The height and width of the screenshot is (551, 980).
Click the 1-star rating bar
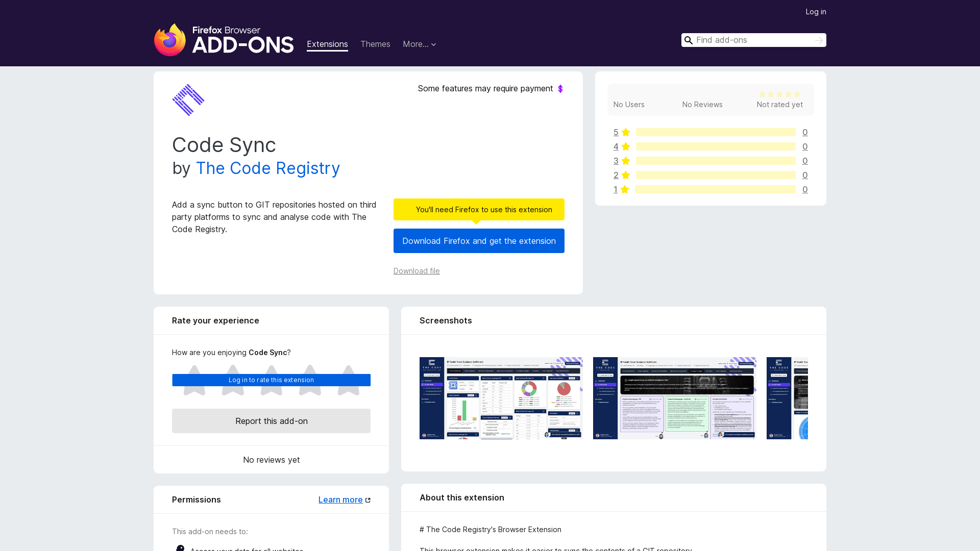tap(715, 189)
